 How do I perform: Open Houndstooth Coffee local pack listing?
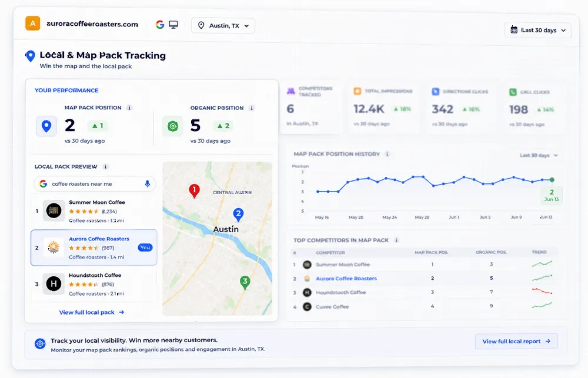click(93, 285)
